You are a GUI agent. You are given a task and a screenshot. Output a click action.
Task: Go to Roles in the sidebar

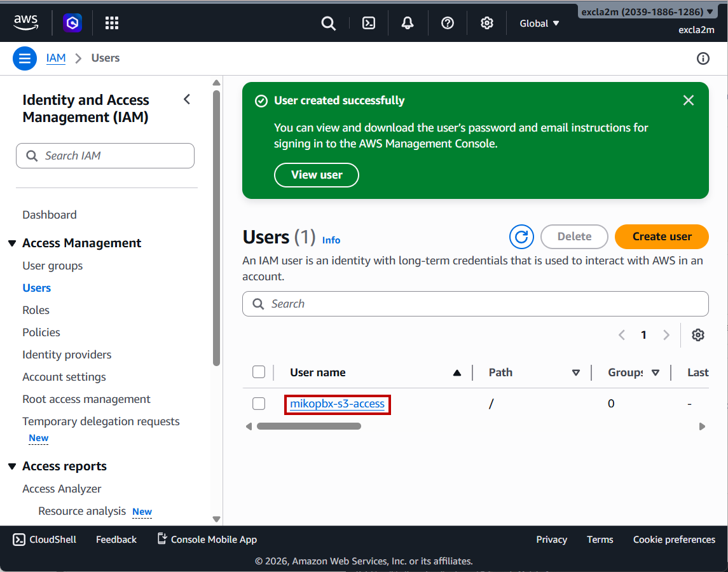[x=36, y=310]
